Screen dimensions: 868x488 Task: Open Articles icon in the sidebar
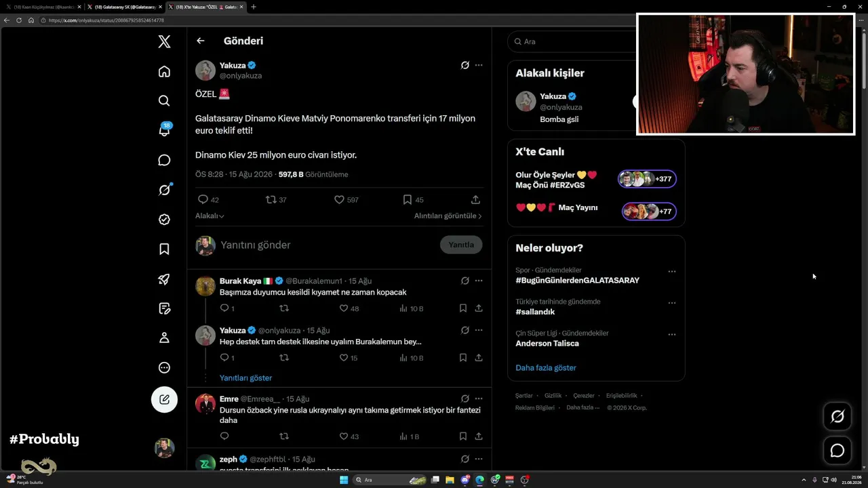(x=164, y=308)
